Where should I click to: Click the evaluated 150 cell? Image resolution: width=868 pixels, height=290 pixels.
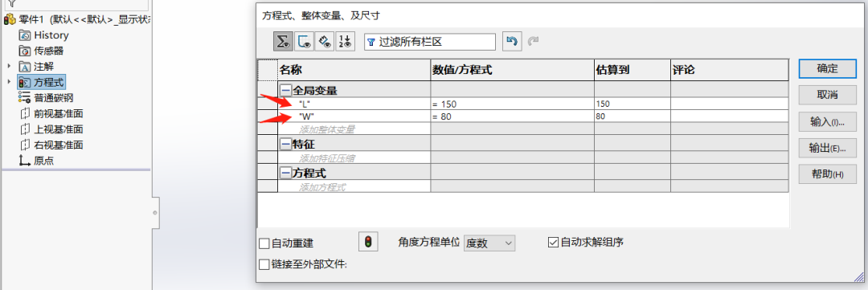(633, 104)
